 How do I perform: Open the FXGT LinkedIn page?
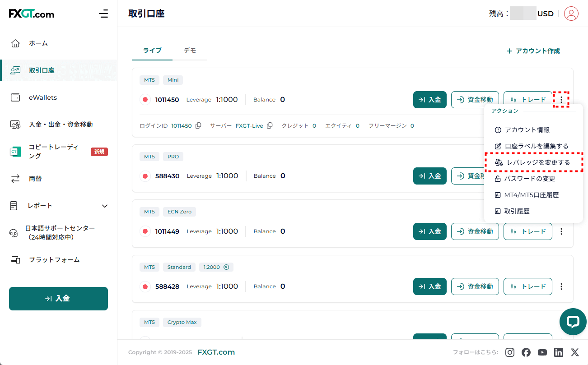[x=559, y=352]
